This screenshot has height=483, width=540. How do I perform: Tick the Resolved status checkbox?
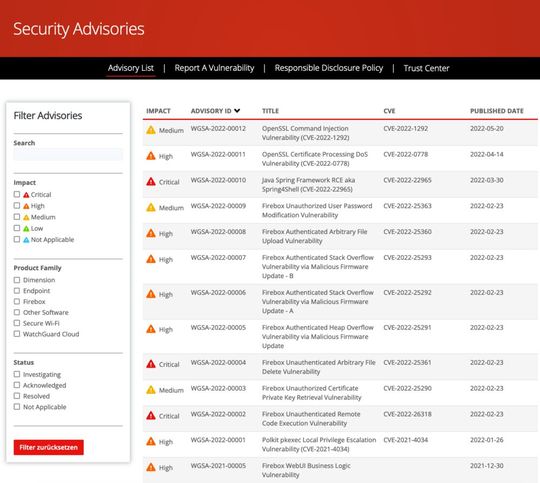[x=17, y=396]
